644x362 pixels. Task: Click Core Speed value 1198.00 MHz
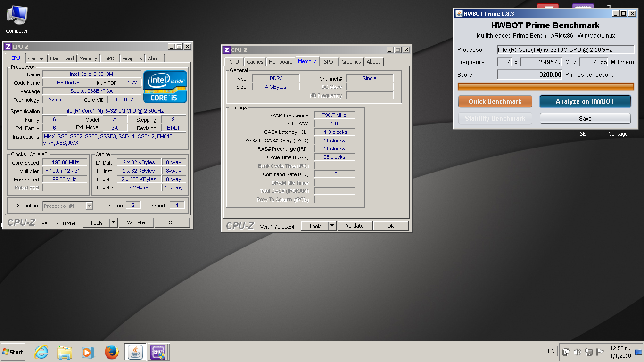click(x=65, y=162)
